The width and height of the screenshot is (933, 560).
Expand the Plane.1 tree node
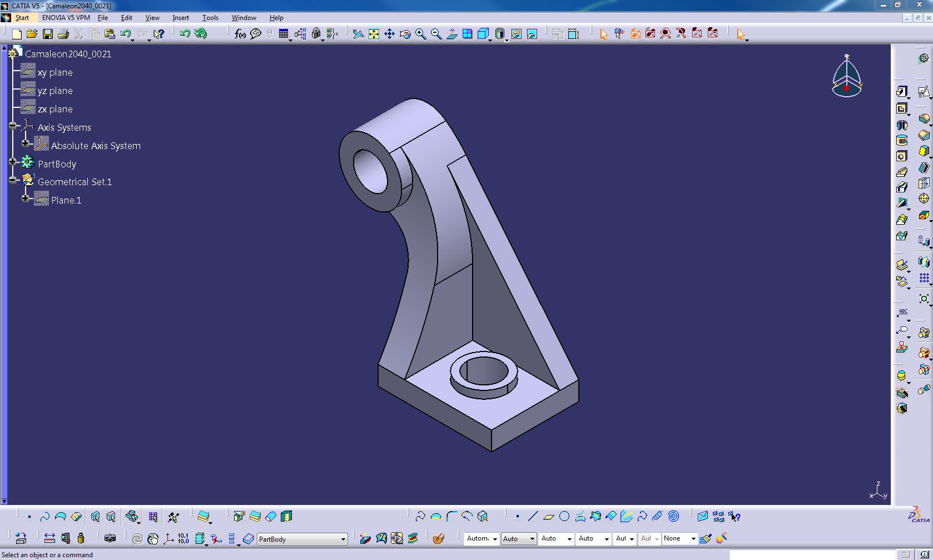pos(25,198)
